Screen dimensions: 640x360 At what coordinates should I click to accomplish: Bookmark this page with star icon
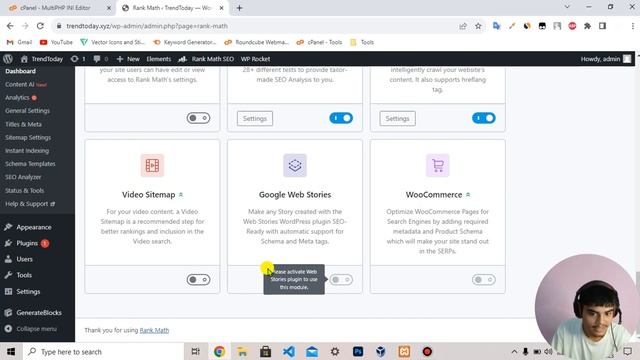[x=478, y=26]
